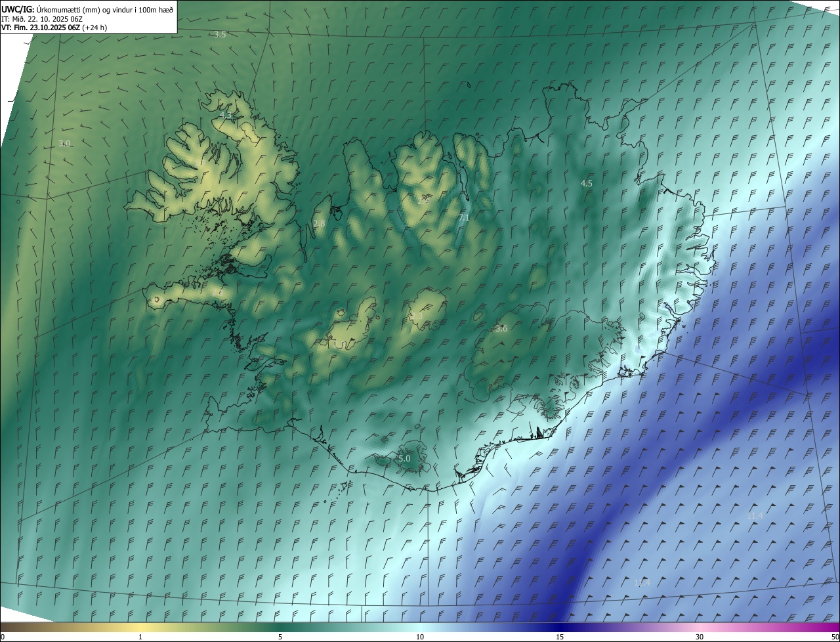Click the 3.6 value label on the map
Image resolution: width=840 pixels, height=642 pixels.
[x=501, y=328]
